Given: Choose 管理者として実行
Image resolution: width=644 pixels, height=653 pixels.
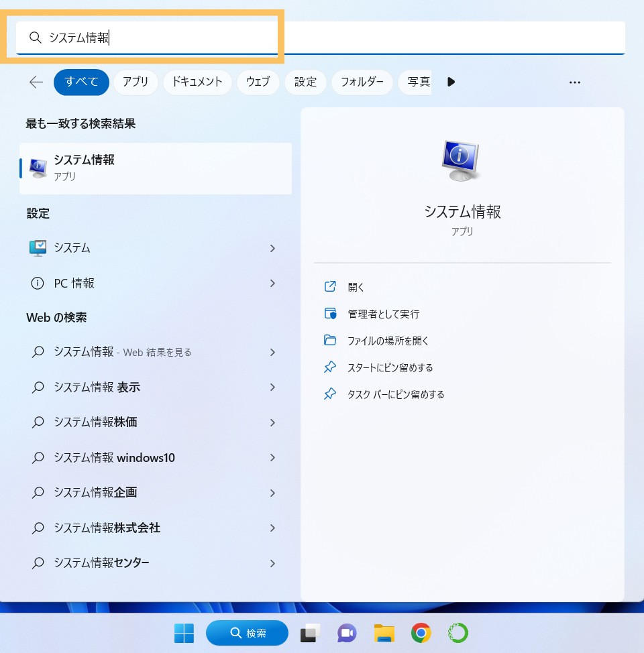Looking at the screenshot, I should (x=384, y=314).
